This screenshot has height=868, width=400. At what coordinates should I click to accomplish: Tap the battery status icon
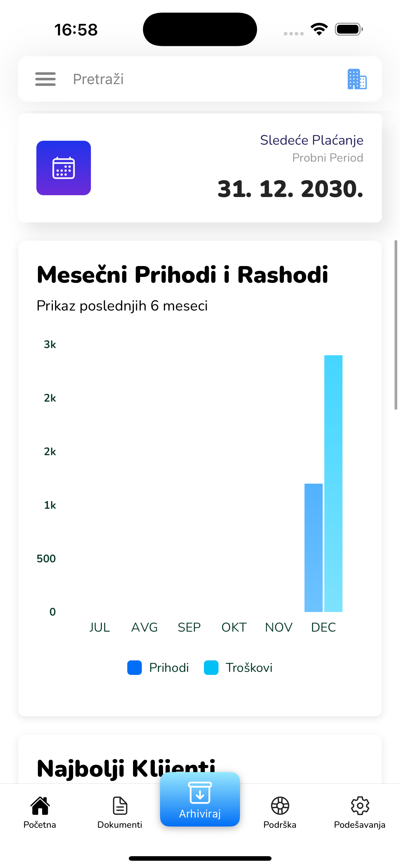[349, 29]
